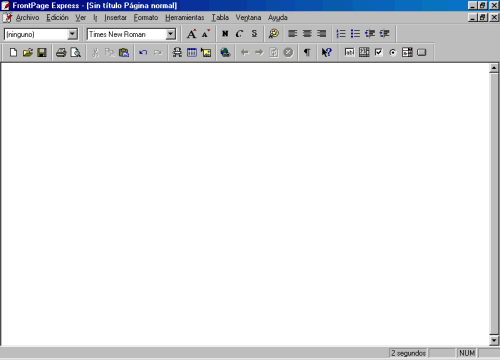500x360 pixels.
Task: Click the Back arrow icon
Action: coord(245,53)
